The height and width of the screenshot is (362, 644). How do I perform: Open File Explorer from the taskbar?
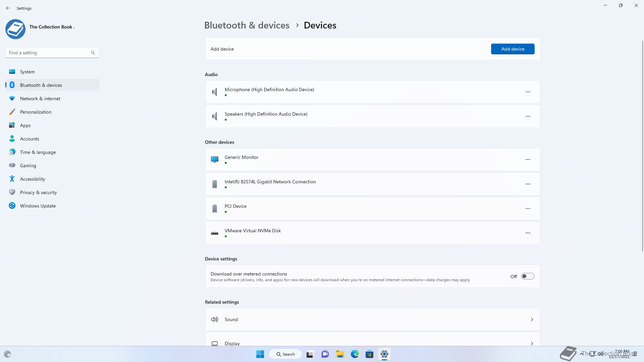coord(340,354)
